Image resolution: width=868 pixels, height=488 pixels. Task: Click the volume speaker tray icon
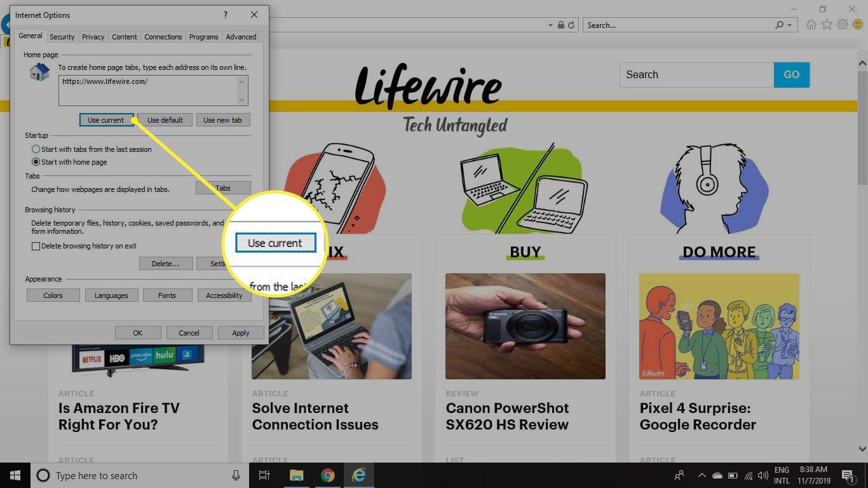tap(763, 475)
